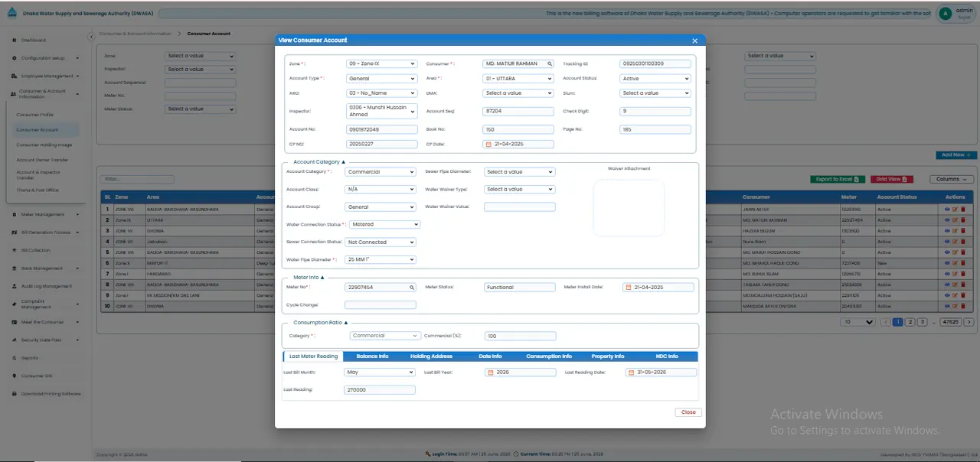Click the Configuration Setup gear icon in sidebar
980x462 pixels.
pyautogui.click(x=15, y=58)
